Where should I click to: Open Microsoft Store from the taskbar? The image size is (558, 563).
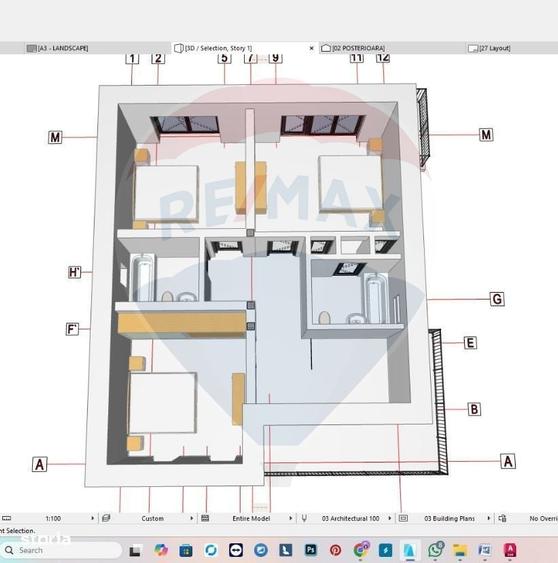[186, 550]
